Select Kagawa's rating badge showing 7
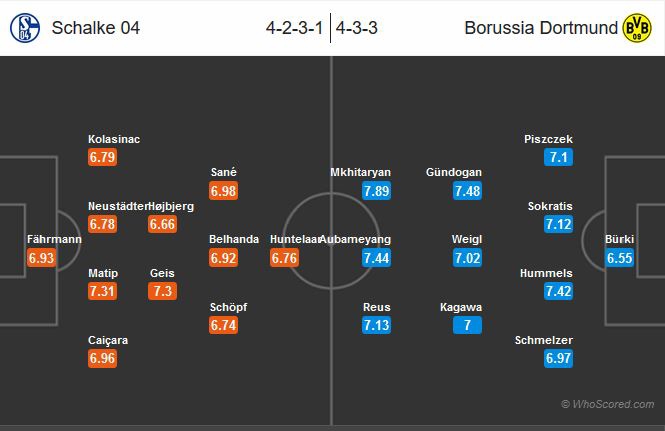 click(466, 327)
